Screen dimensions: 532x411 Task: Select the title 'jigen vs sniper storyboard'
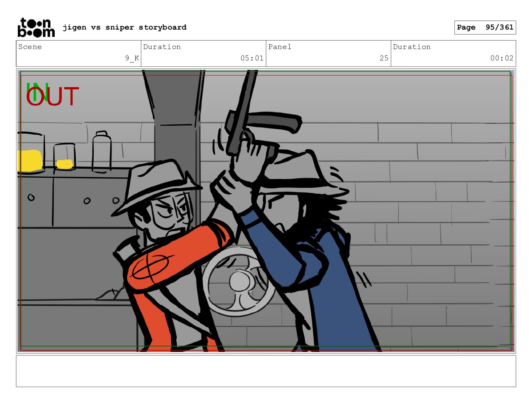pyautogui.click(x=125, y=27)
